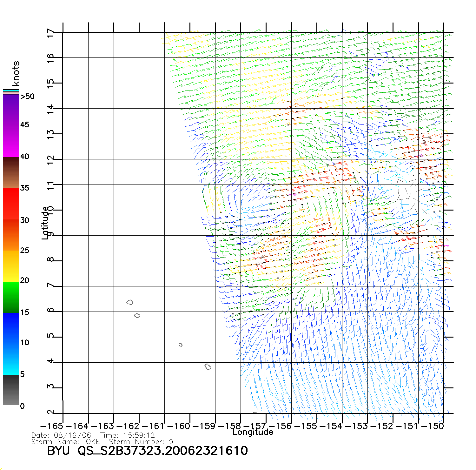Click the Latitude axis title
476x470 pixels.
click(x=45, y=223)
